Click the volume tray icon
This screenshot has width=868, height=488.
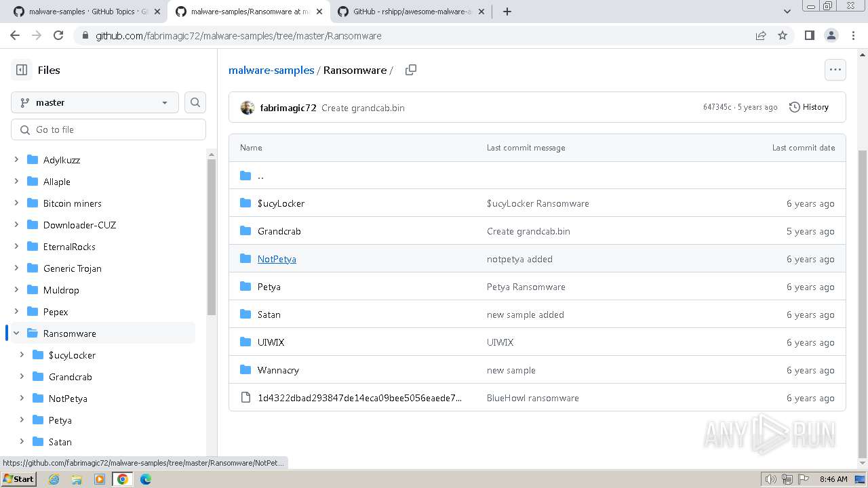tap(771, 479)
